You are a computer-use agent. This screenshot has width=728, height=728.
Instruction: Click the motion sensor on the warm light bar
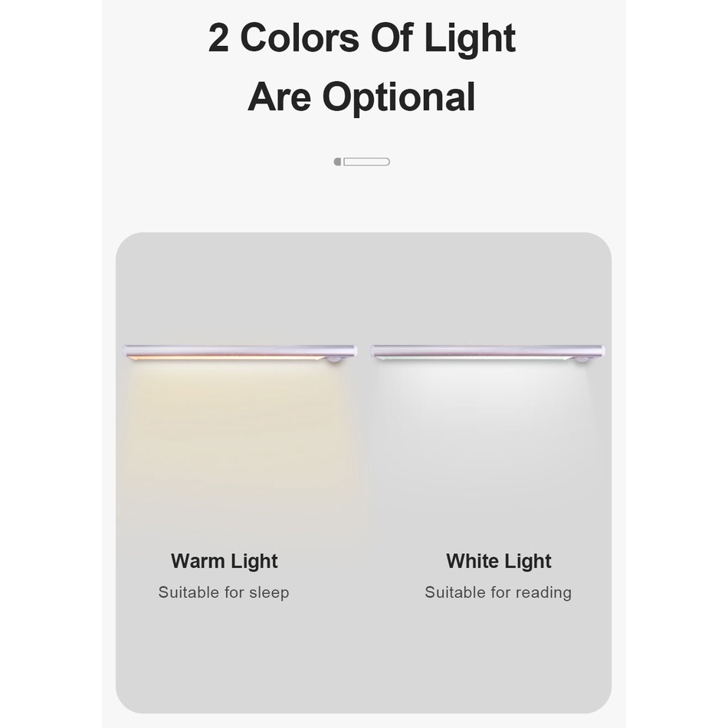click(335, 359)
